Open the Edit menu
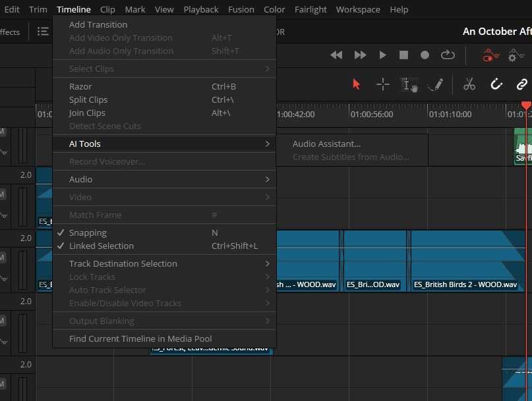The width and height of the screenshot is (532, 401). point(12,9)
